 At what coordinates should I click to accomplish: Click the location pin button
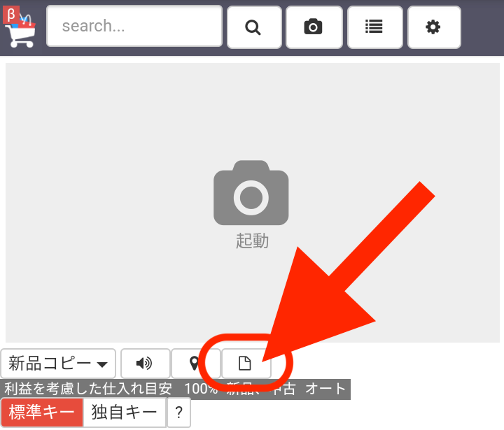point(196,364)
